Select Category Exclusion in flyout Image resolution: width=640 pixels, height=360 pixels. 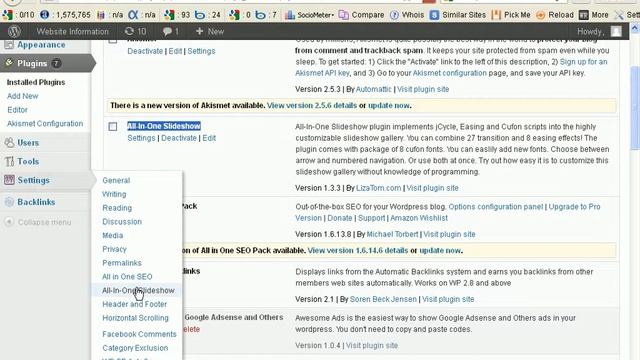tap(135, 348)
